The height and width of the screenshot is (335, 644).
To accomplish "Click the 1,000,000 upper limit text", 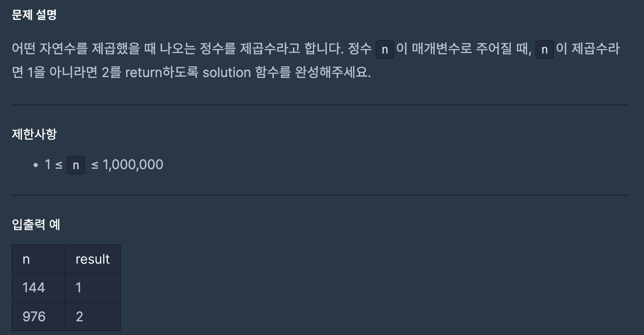I will tap(133, 165).
